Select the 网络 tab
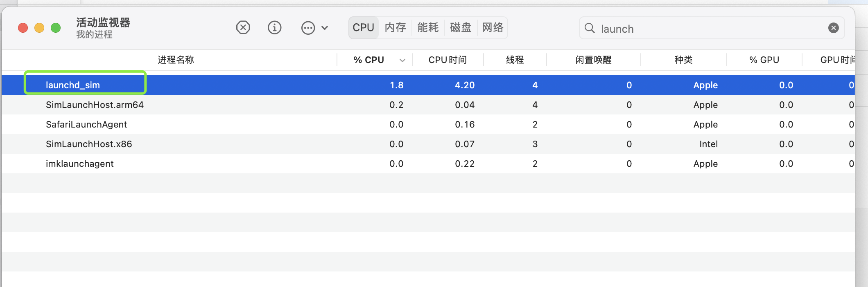Screen dimensions: 868x287 tap(493, 27)
